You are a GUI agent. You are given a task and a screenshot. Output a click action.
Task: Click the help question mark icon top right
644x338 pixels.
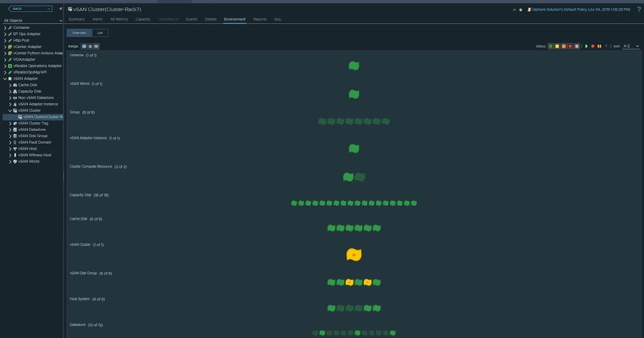coord(606,47)
